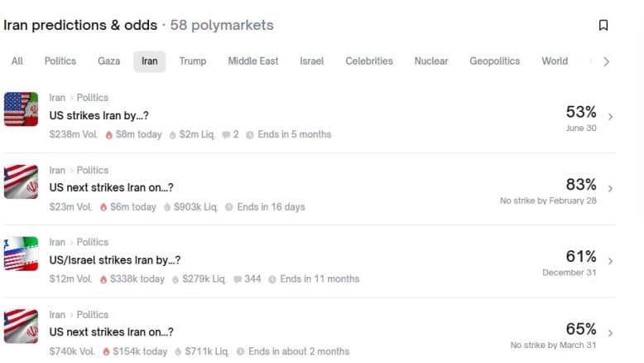The width and height of the screenshot is (644, 363).
Task: Click the clock icon beside Ends in 11 months
Action: coord(272,279)
